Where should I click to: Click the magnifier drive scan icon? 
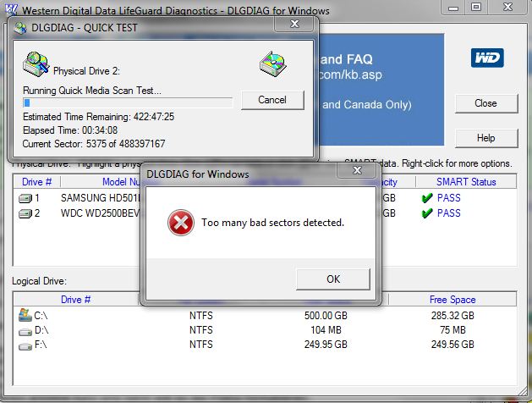36,63
